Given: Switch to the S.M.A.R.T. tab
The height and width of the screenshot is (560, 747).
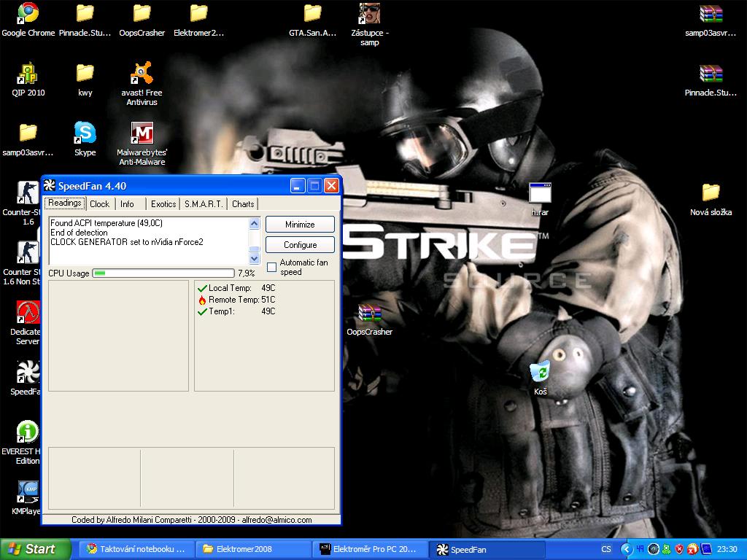Looking at the screenshot, I should click(x=204, y=204).
